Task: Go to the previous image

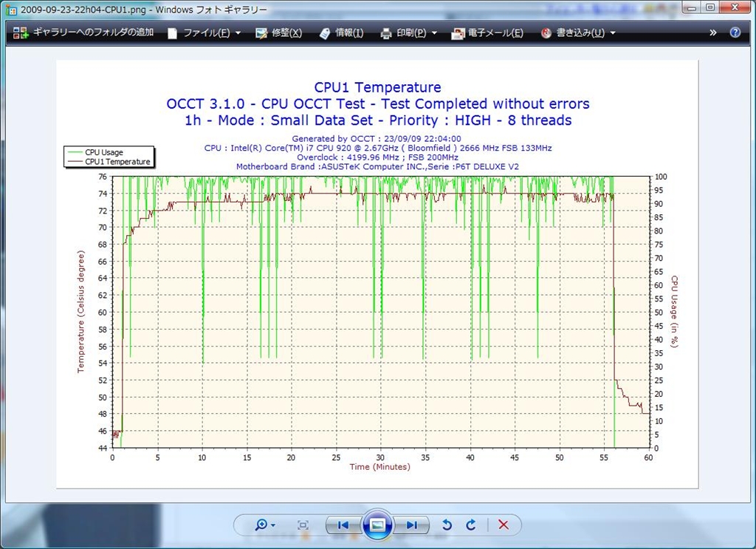Action: [343, 525]
